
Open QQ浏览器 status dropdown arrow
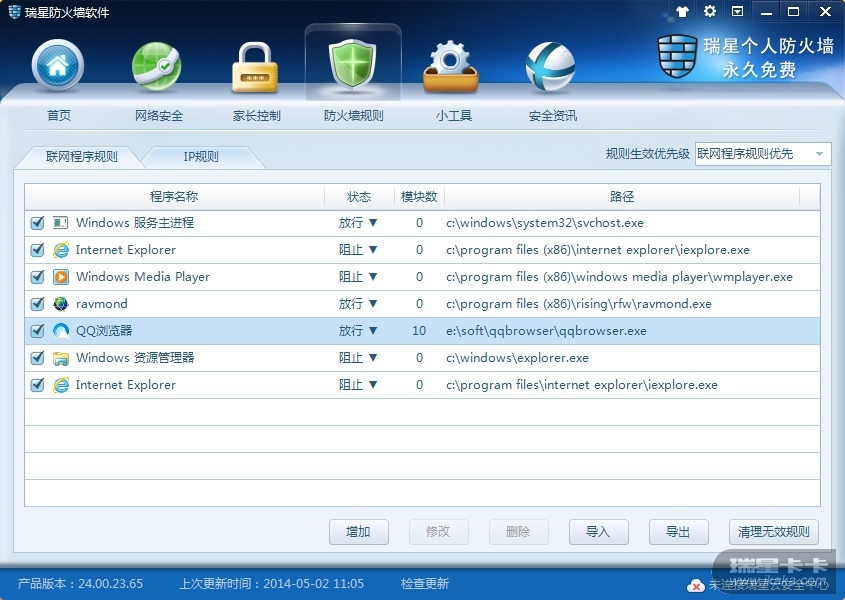pos(373,330)
